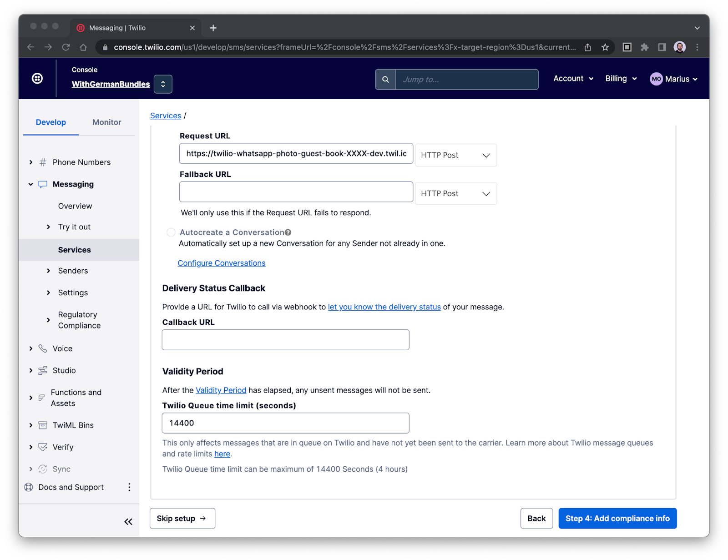728x560 pixels.
Task: Switch to the Monitor tab
Action: 107,122
